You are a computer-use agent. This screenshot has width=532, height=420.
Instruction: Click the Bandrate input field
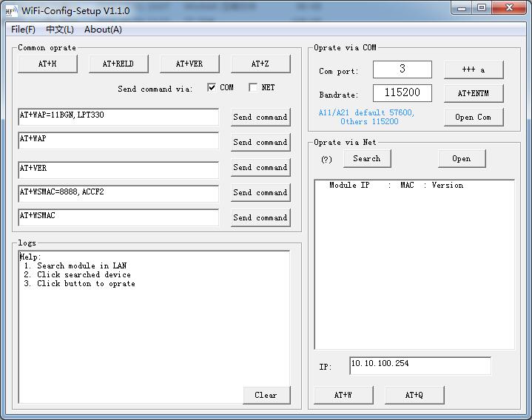(x=402, y=93)
